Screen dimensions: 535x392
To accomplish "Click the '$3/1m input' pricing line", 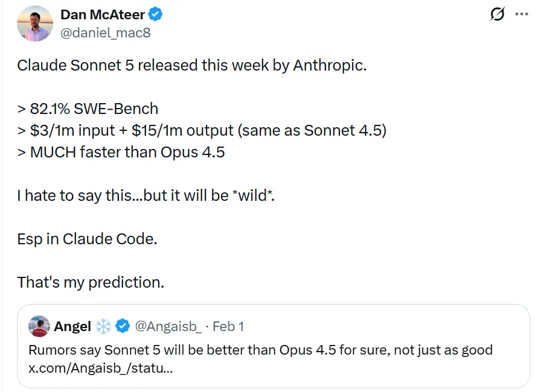I will pos(201,130).
